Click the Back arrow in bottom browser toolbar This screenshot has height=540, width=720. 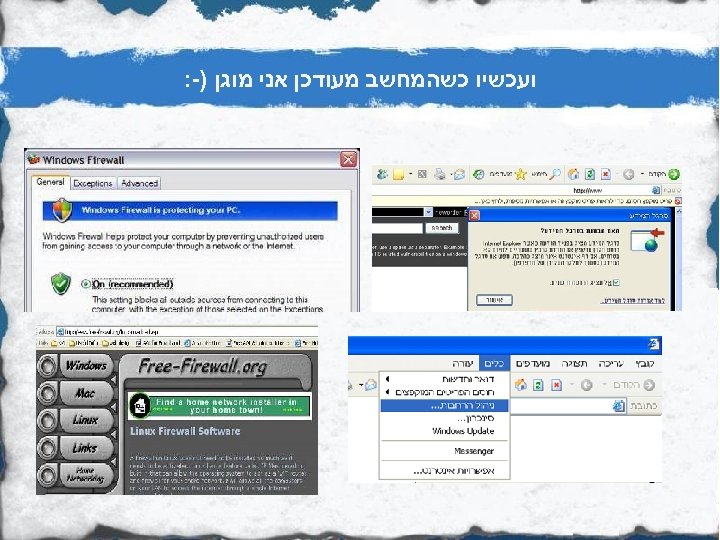[x=586, y=385]
